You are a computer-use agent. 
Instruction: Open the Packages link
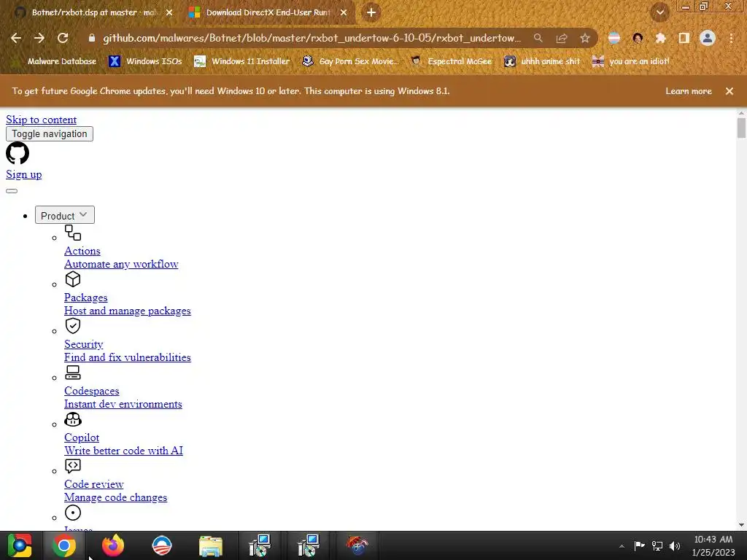point(86,297)
